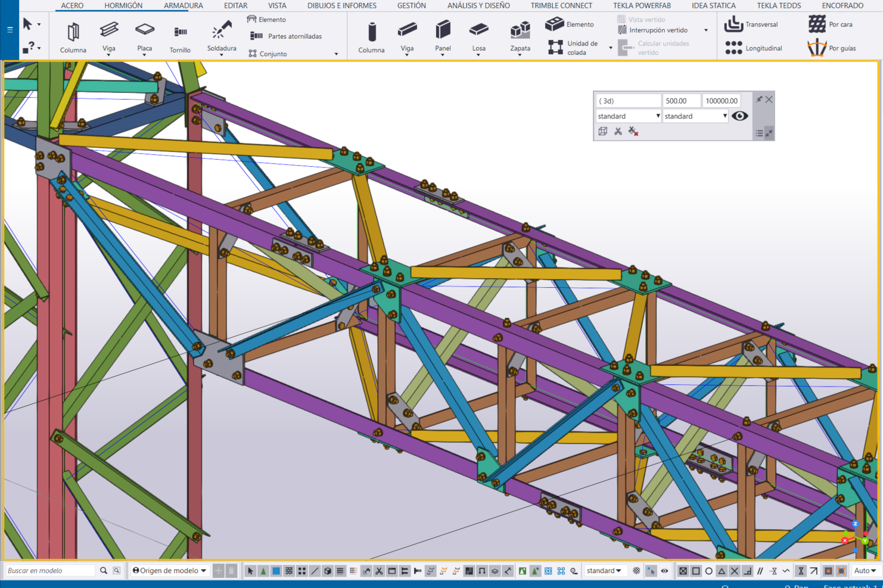Image resolution: width=883 pixels, height=588 pixels.
Task: Open the Auto dropdown at bottom right
Action: coord(865,571)
